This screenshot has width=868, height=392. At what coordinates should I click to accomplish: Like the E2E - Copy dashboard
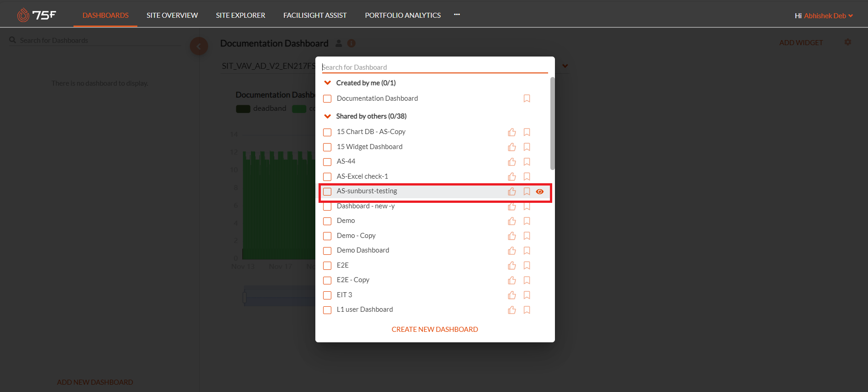[512, 280]
